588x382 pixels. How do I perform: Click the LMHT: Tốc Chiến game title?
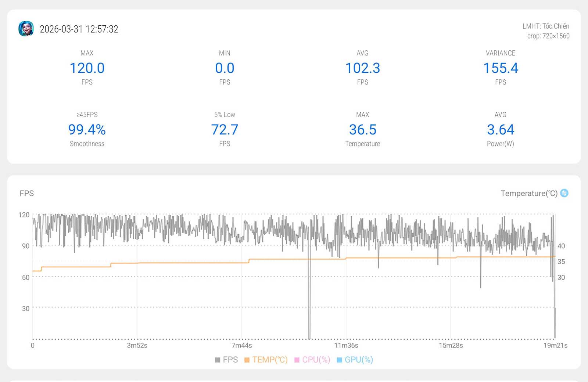tap(546, 26)
